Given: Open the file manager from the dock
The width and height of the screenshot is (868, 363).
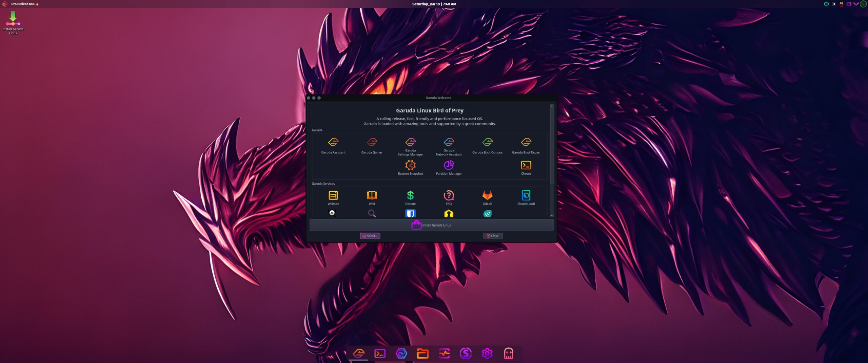Looking at the screenshot, I should click(x=422, y=354).
